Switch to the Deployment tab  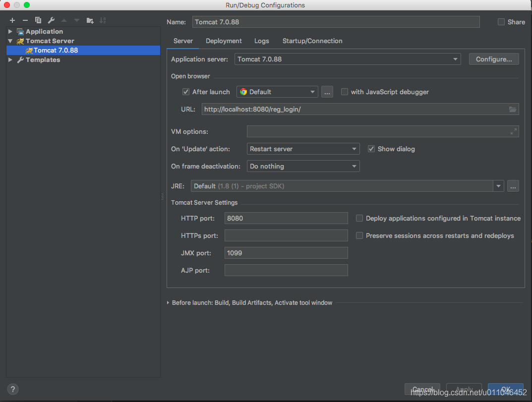(x=224, y=41)
